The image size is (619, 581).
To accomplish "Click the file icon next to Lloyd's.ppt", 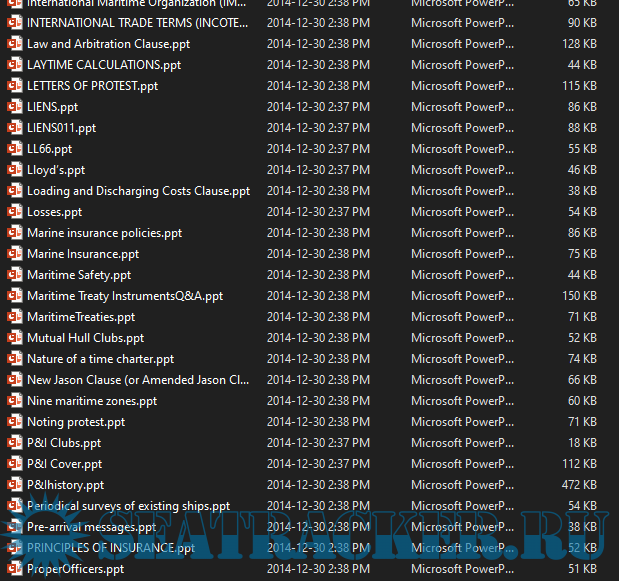I will tap(14, 170).
